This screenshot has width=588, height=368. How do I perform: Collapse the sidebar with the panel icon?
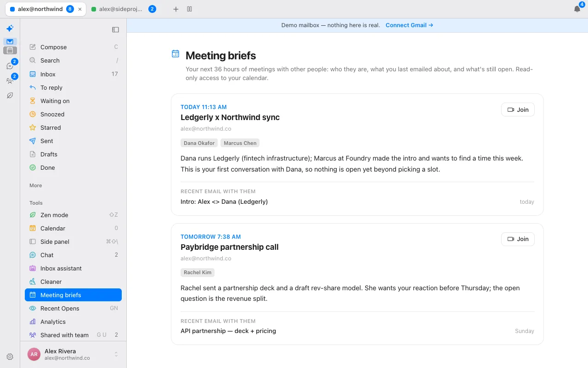(115, 29)
